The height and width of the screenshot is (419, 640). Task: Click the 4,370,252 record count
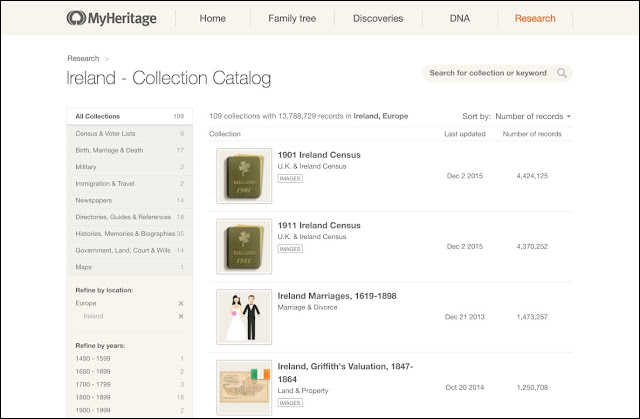[x=532, y=246]
